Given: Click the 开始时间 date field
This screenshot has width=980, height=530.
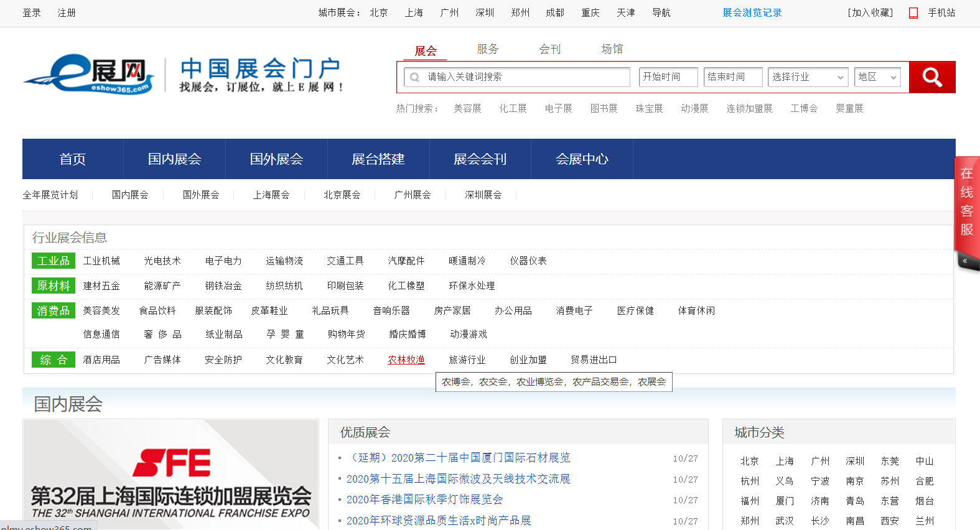Looking at the screenshot, I should 668,77.
